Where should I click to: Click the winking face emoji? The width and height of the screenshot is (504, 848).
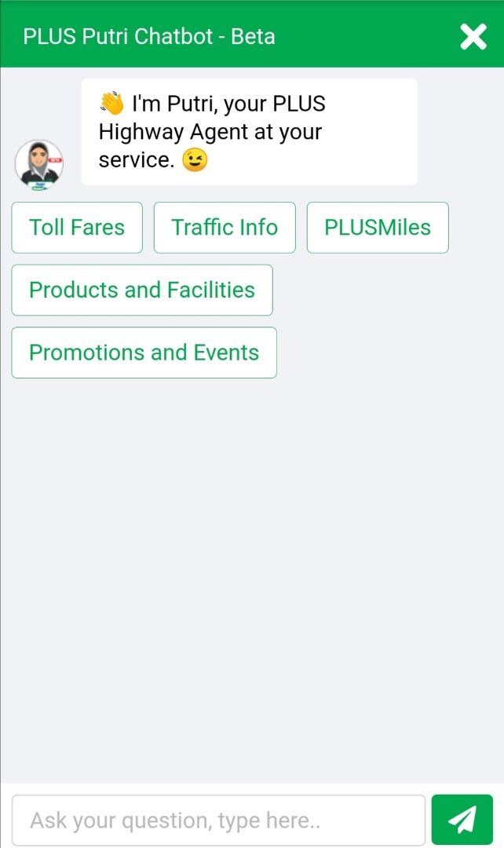tap(195, 160)
